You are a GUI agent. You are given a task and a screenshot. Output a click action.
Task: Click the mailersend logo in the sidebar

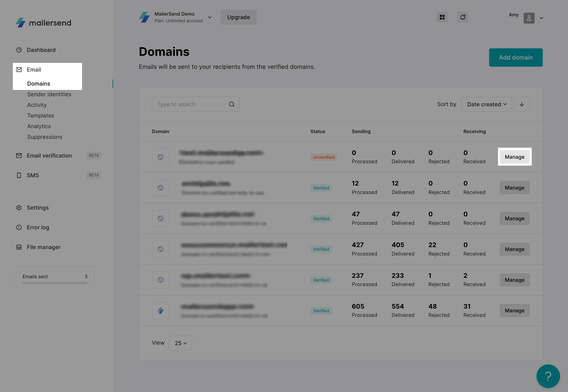43,23
